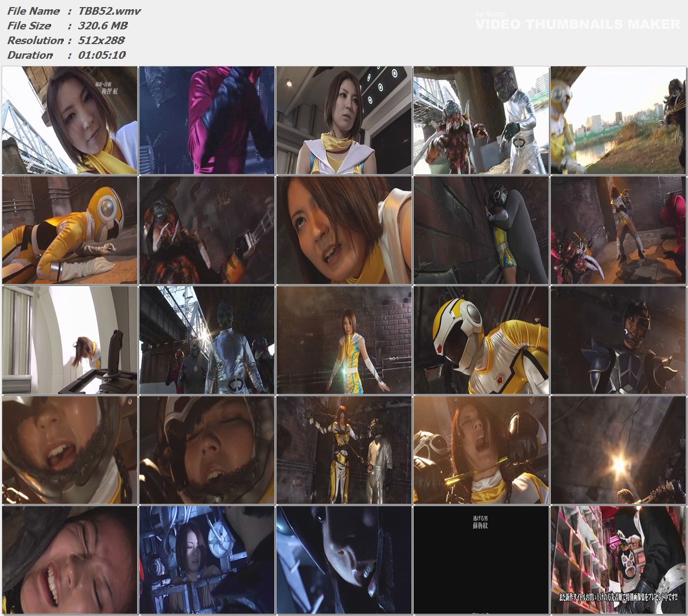Select thumbnail showing black joystick in white cockpit
The width and height of the screenshot is (688, 616).
70,340
